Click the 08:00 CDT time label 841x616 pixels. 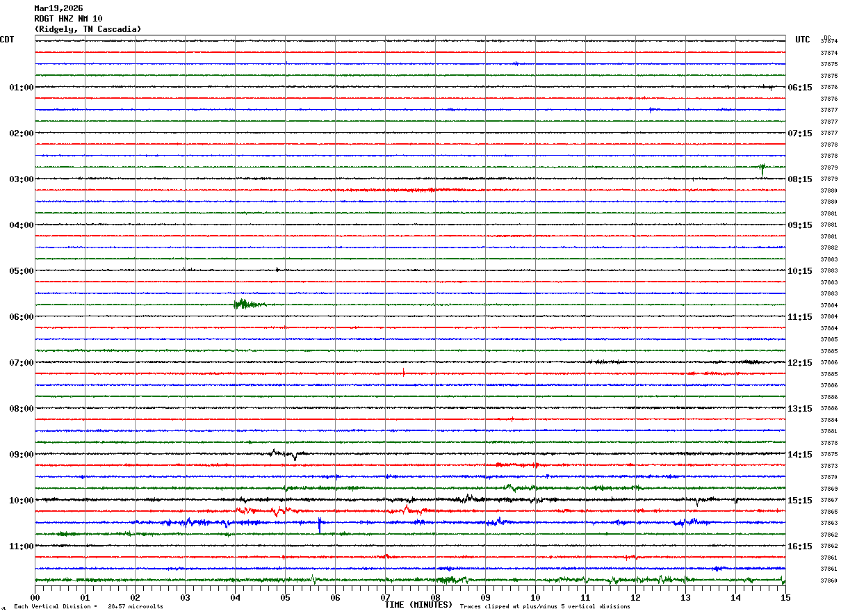pos(21,409)
